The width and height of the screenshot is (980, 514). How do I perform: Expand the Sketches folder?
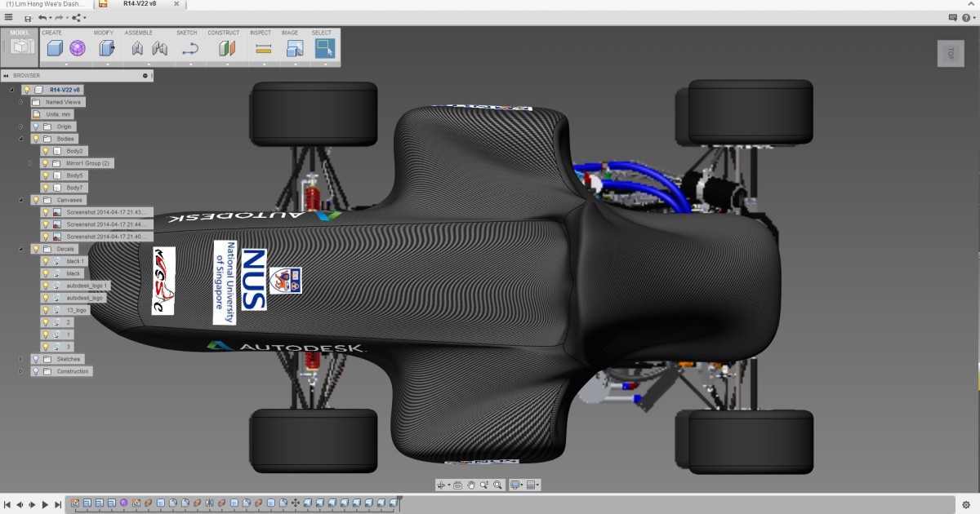coord(21,359)
